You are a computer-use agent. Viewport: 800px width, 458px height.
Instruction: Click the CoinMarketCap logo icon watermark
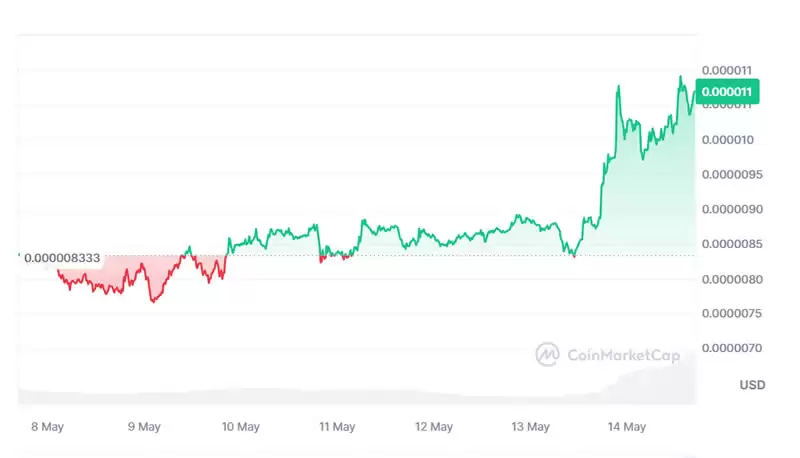[547, 354]
